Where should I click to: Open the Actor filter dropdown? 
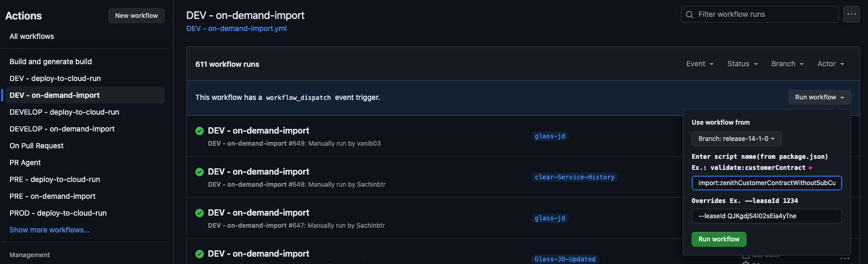click(x=831, y=64)
